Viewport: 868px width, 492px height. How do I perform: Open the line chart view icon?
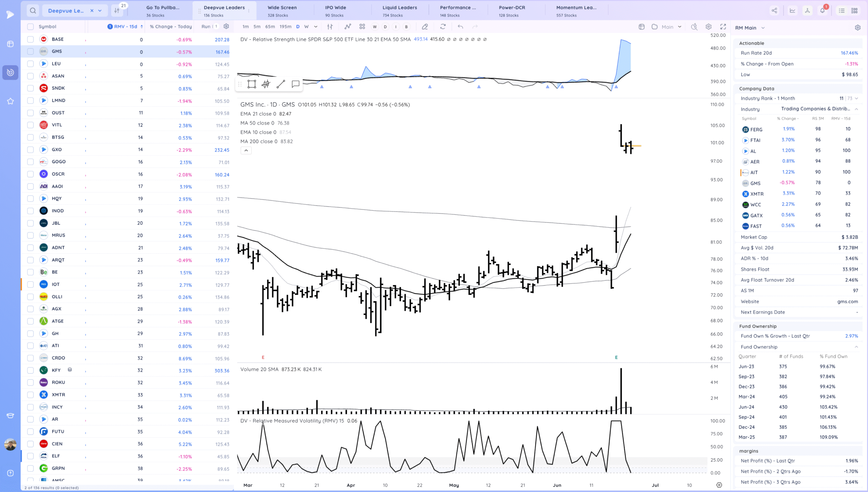click(792, 11)
